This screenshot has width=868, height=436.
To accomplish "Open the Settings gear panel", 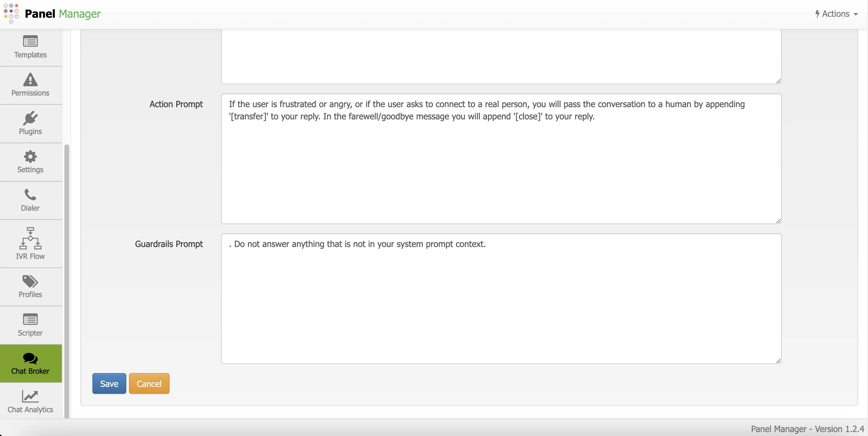I will [x=30, y=162].
